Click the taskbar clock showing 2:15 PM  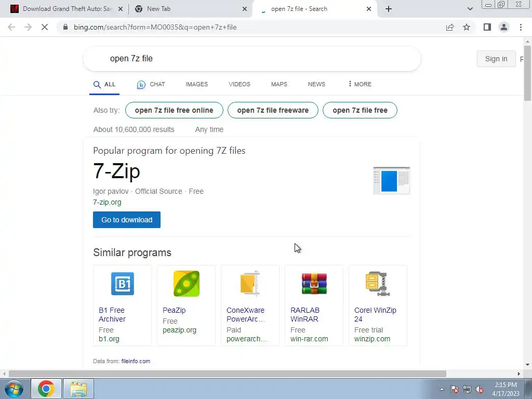506,389
